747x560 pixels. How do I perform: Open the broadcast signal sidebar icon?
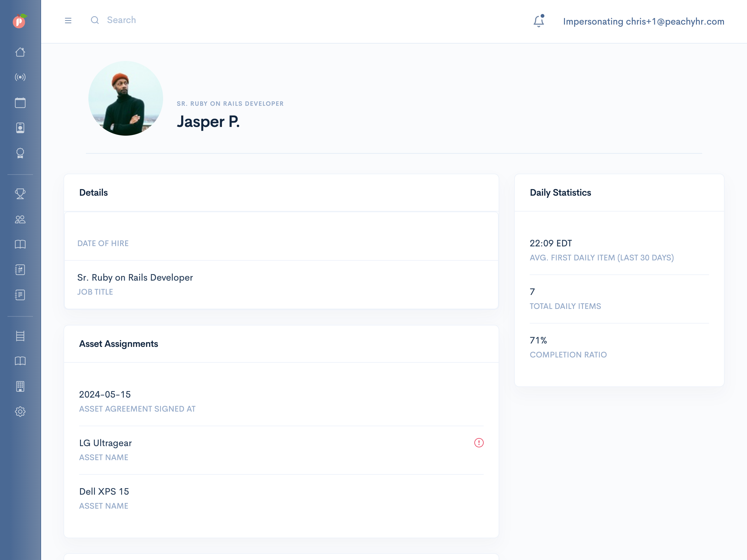tap(20, 77)
